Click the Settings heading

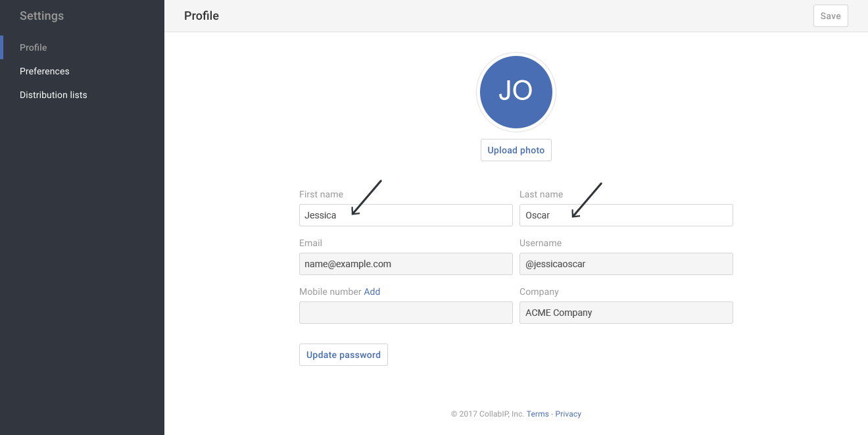41,15
